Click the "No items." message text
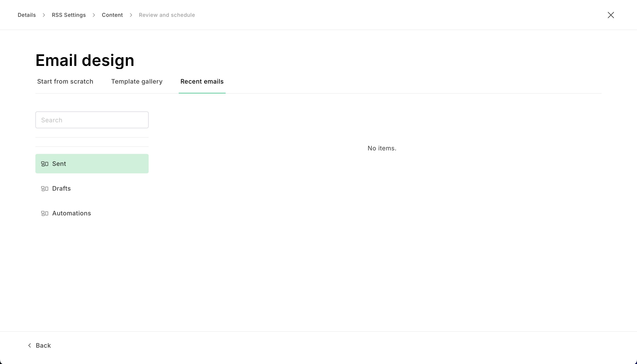This screenshot has height=364, width=637. click(x=382, y=148)
